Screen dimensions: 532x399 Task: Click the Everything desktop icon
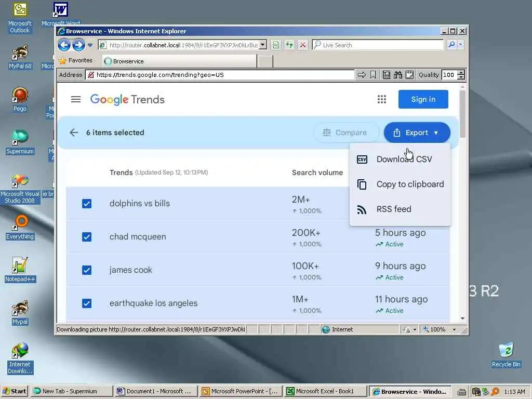point(20,228)
